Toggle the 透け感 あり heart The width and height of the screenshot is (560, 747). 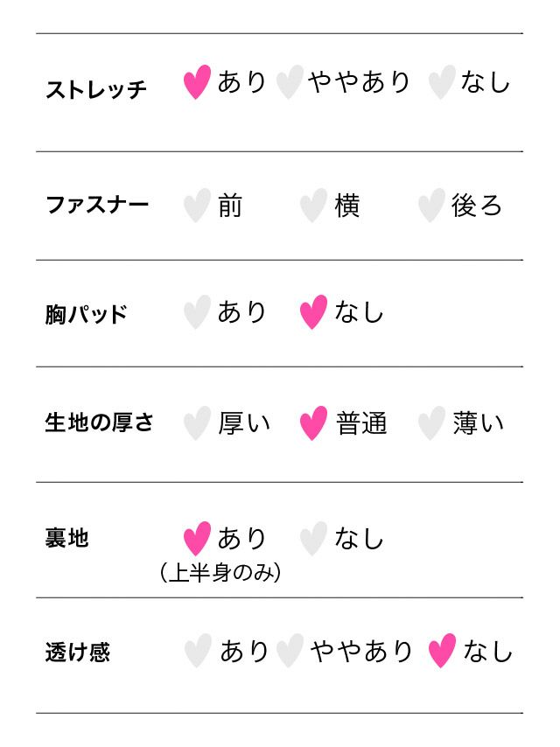[x=198, y=652]
